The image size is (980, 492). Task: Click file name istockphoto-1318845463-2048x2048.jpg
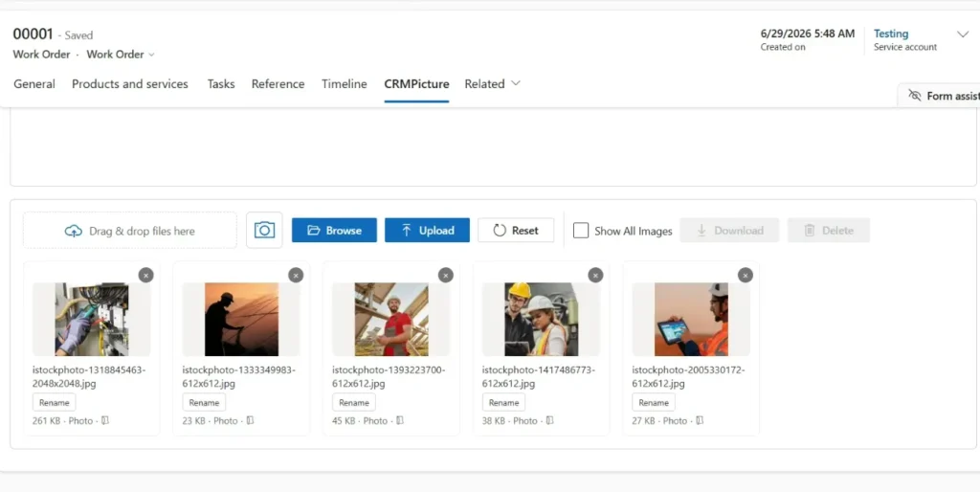point(89,376)
